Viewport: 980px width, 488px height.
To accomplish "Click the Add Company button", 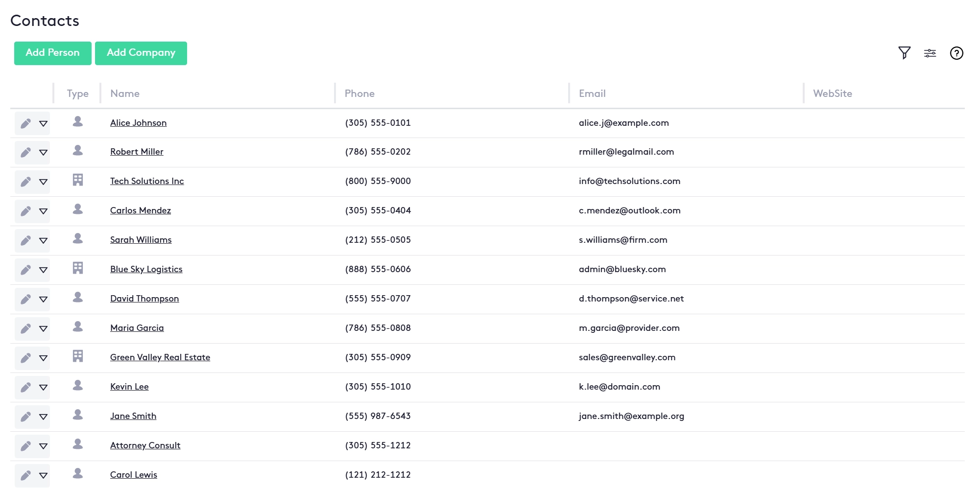I will 141,53.
